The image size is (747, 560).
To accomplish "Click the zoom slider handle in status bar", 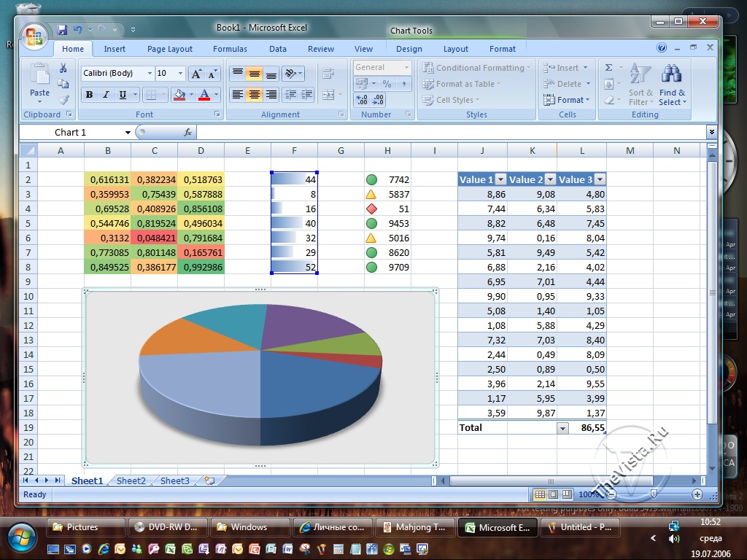I will pos(654,494).
